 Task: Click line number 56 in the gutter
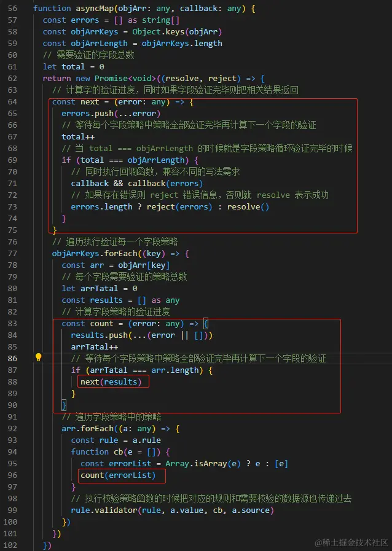click(12, 9)
